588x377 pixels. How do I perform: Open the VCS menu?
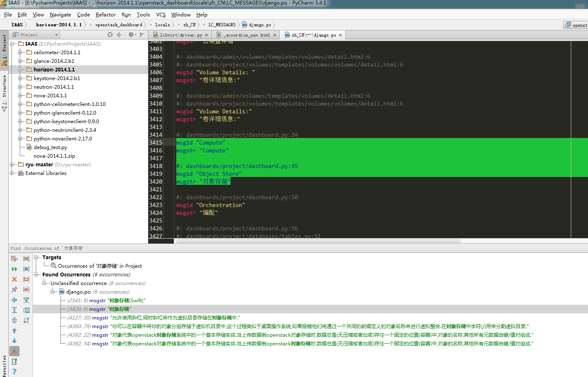click(x=161, y=14)
